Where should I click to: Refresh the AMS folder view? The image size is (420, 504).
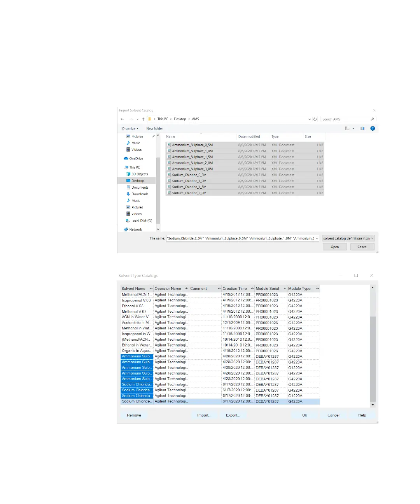pos(315,119)
